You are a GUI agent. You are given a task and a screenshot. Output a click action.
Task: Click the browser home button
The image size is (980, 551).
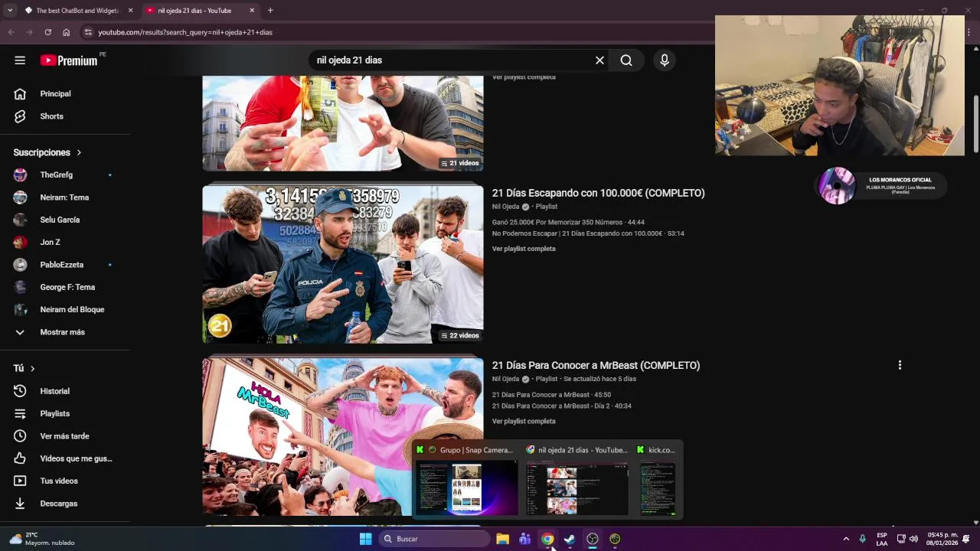(67, 32)
